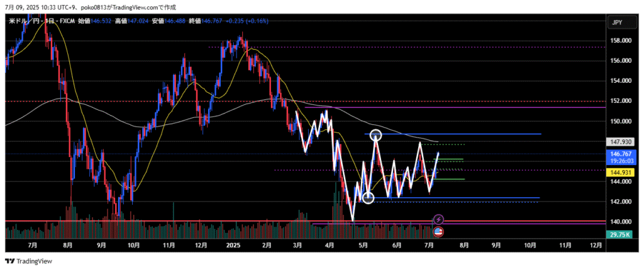Click the purple lightning bolt event icon

click(439, 219)
